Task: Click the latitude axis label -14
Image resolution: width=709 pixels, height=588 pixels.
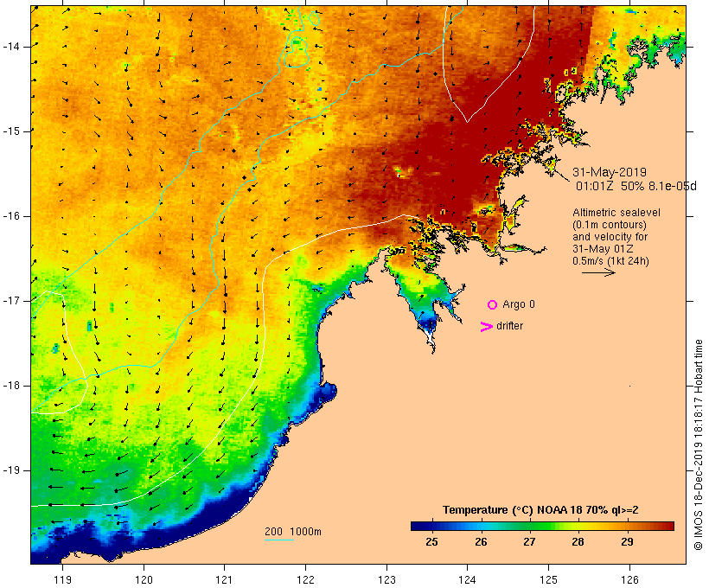Action: (11, 47)
